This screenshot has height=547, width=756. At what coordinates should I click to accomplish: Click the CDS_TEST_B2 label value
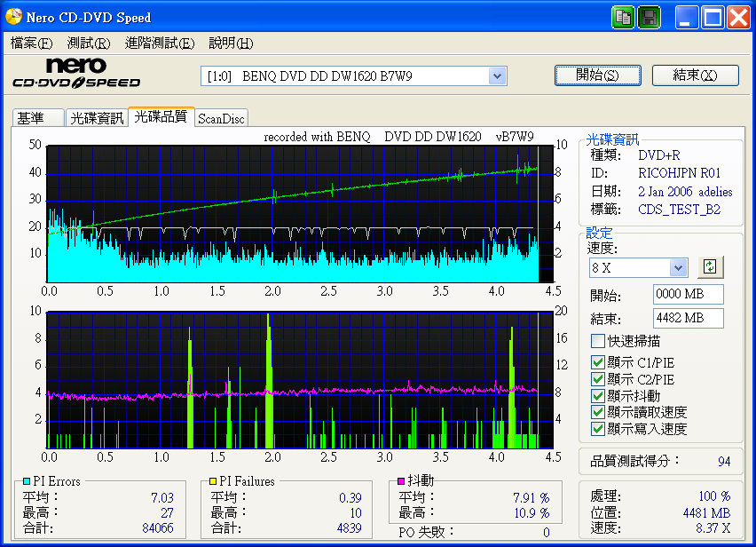(680, 210)
